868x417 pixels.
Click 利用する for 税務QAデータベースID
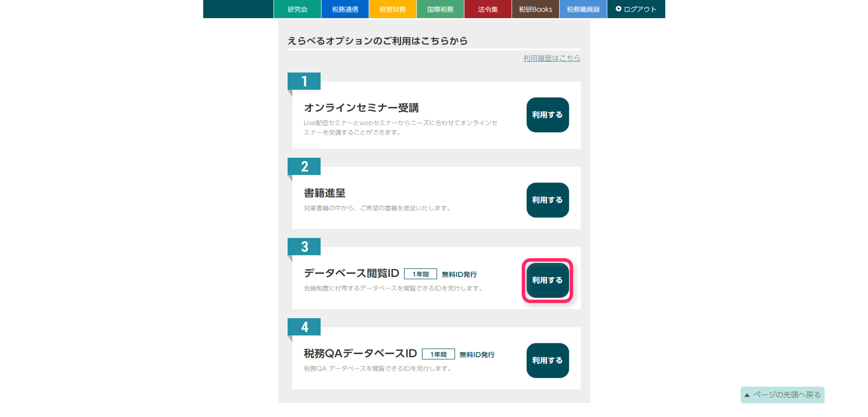(547, 360)
